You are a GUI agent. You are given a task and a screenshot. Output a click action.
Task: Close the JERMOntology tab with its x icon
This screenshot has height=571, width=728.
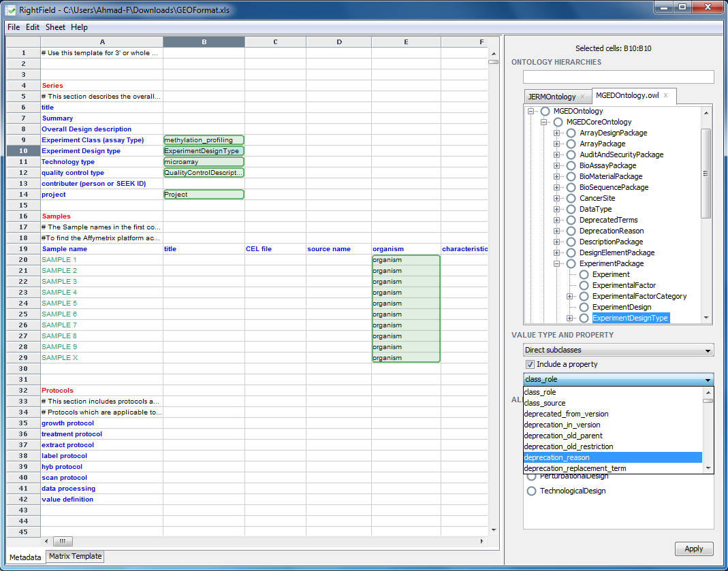(582, 97)
